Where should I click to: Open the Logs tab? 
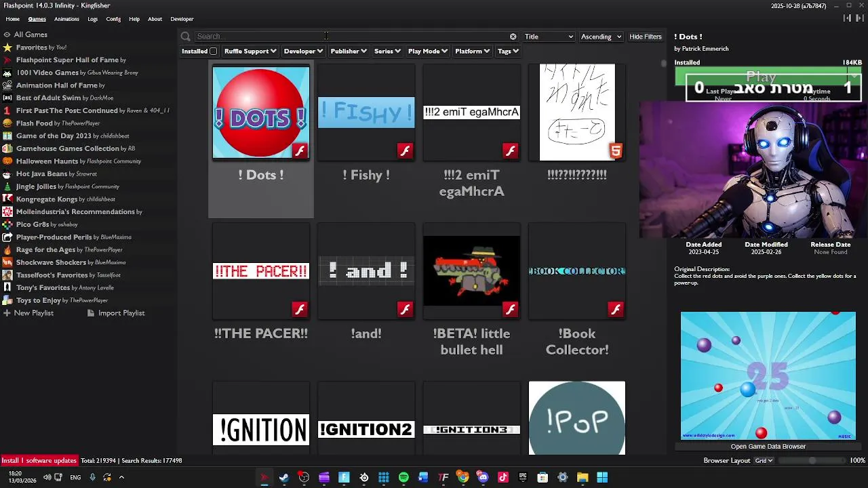pos(93,19)
